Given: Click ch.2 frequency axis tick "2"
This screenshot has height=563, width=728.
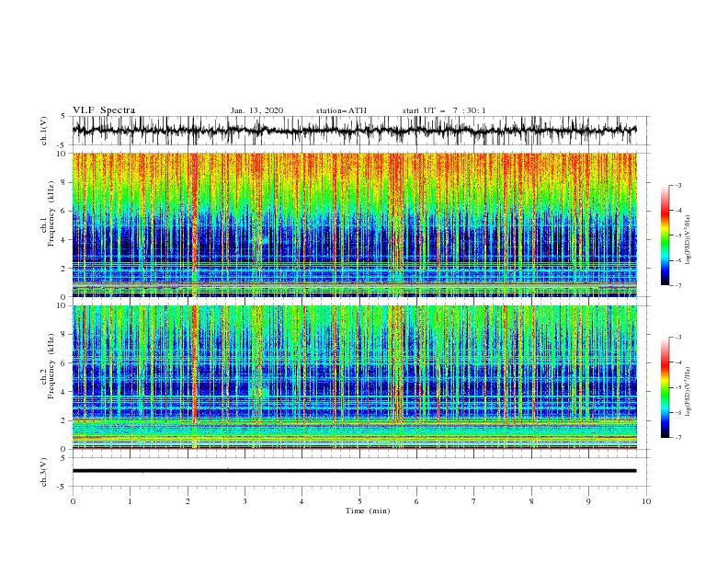Looking at the screenshot, I should (63, 420).
